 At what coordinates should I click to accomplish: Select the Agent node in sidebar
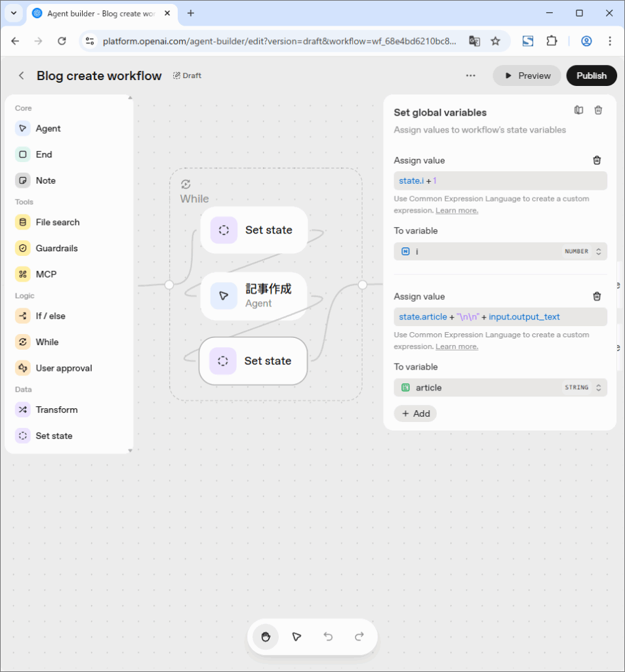(48, 129)
